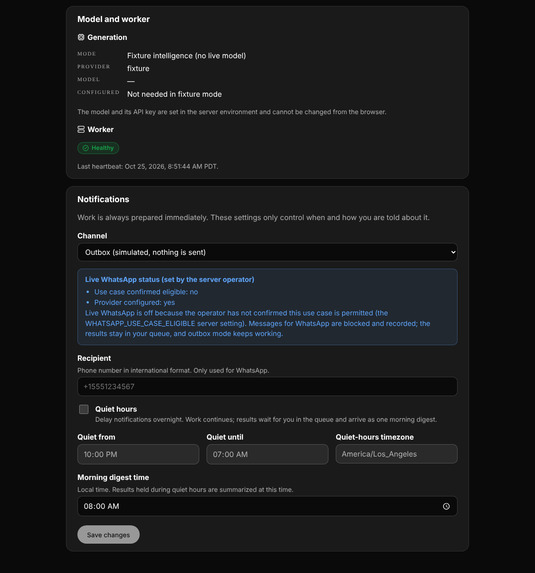
Task: Click the Recipient phone number field
Action: [268, 387]
